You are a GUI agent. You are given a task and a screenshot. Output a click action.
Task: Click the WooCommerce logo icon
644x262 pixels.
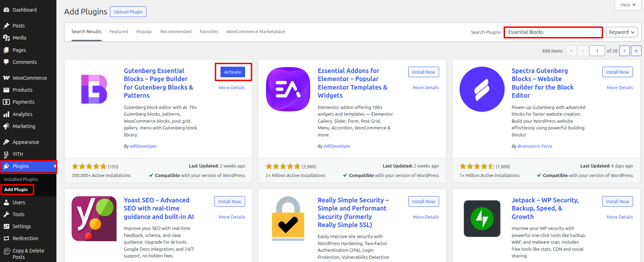pyautogui.click(x=6, y=78)
